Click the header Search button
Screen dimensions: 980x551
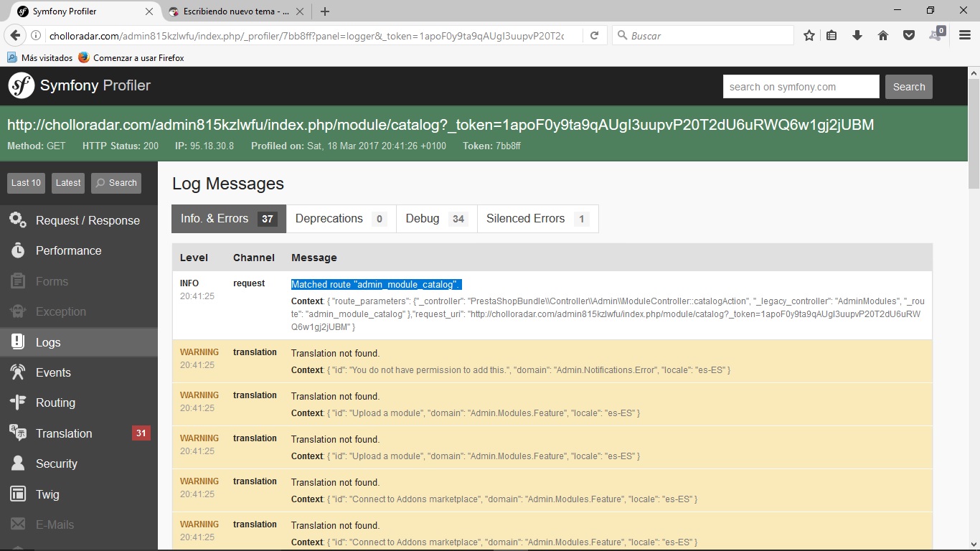(909, 87)
